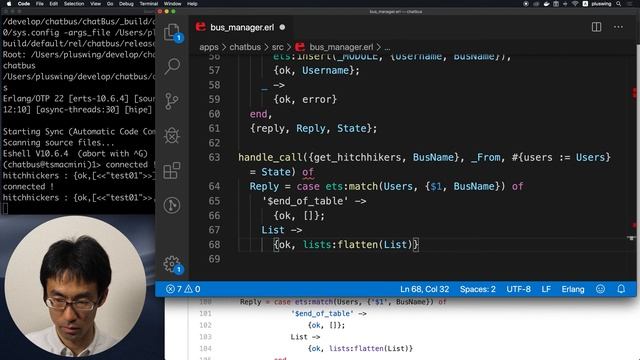Open the Manage gear menu

pos(172,264)
